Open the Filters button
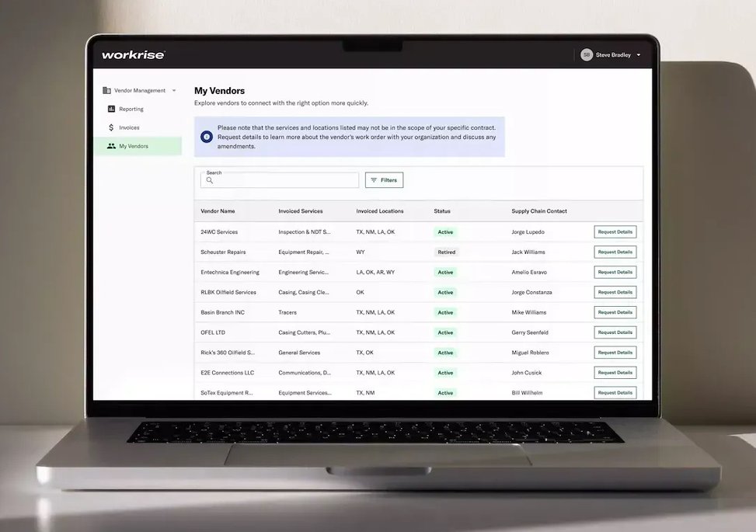 [x=385, y=180]
